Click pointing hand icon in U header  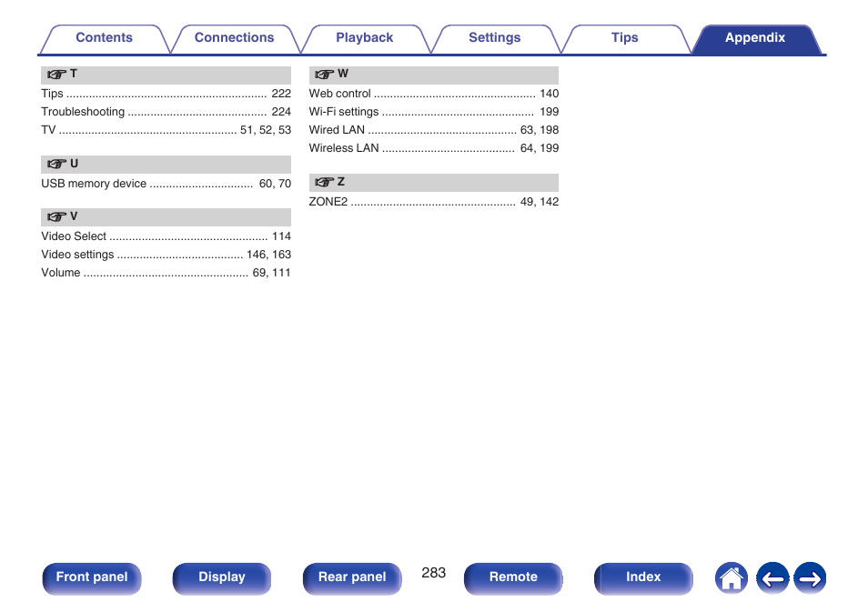pos(56,164)
